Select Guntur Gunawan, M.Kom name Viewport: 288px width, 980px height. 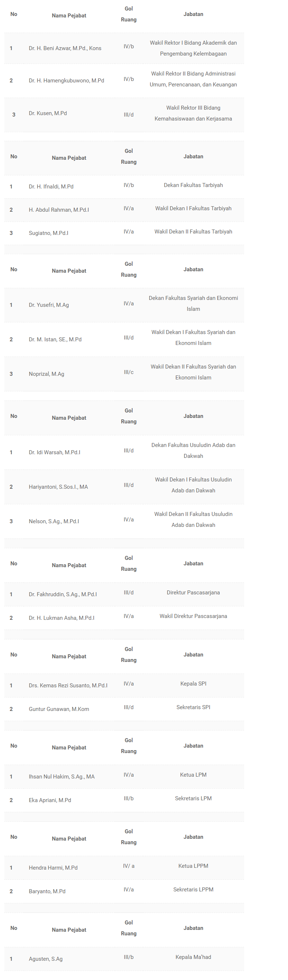[x=58, y=709]
